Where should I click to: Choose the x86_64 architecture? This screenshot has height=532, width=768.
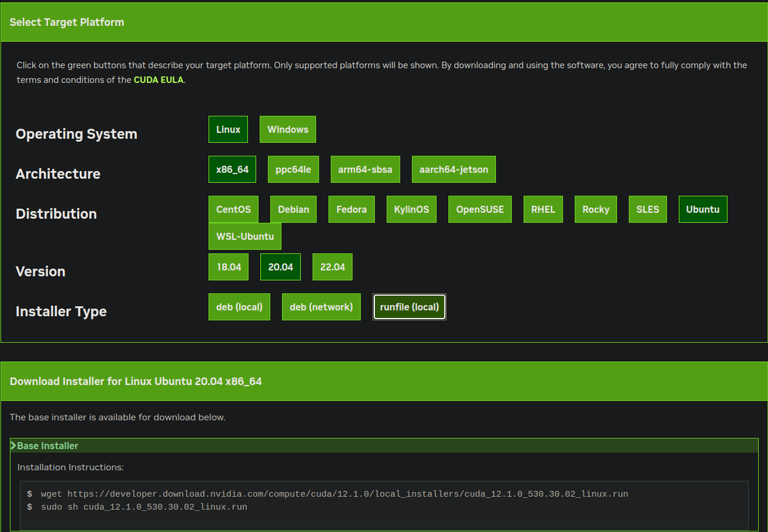click(x=232, y=169)
